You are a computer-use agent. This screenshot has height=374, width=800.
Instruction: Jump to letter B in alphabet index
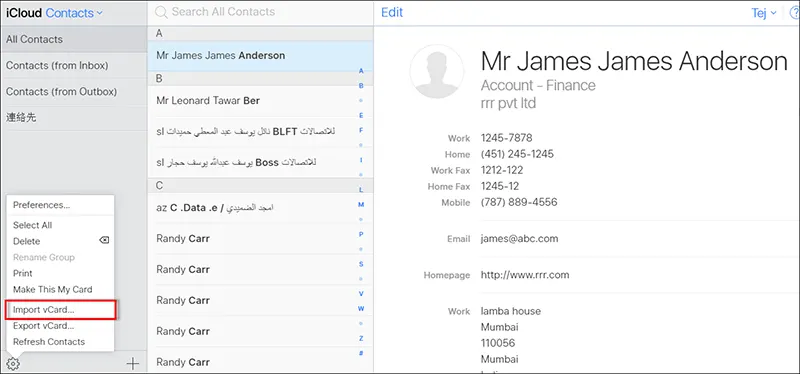pyautogui.click(x=361, y=86)
